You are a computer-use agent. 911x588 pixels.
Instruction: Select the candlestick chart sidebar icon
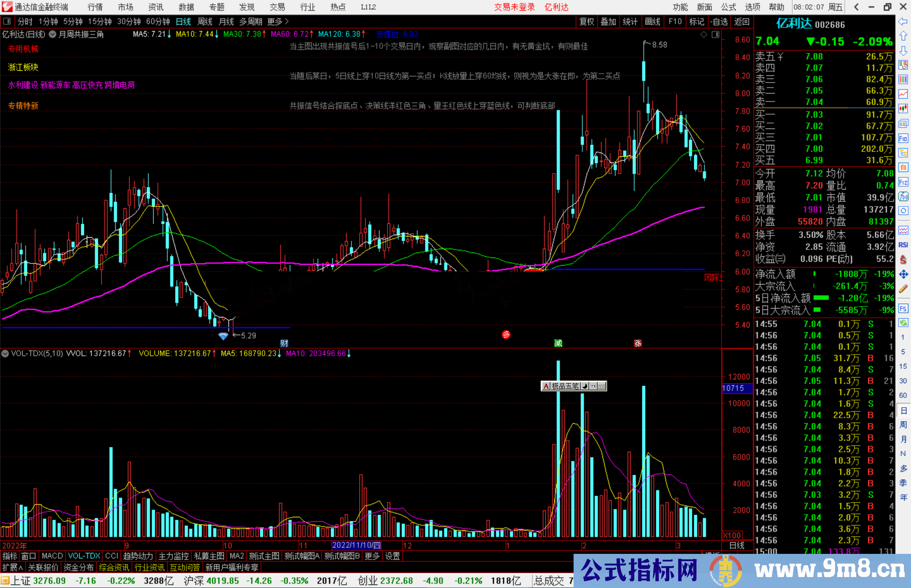tap(903, 109)
